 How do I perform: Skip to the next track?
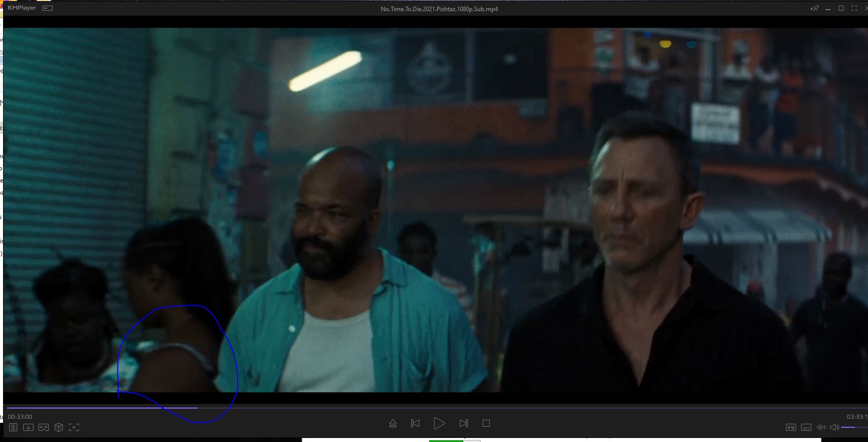coord(463,423)
